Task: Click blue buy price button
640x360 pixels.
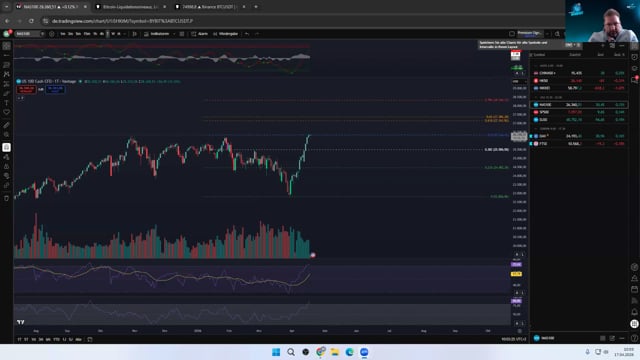Action: [55, 89]
